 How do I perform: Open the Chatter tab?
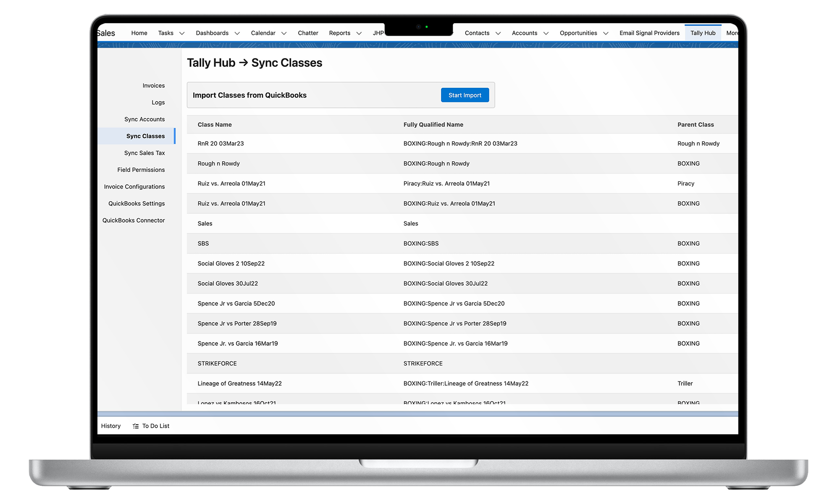click(x=308, y=33)
